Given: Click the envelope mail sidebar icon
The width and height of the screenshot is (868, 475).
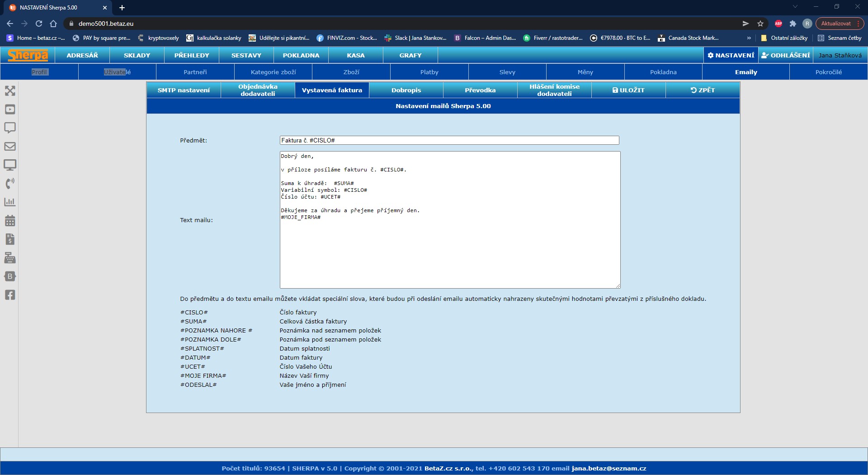Looking at the screenshot, I should click(x=10, y=147).
